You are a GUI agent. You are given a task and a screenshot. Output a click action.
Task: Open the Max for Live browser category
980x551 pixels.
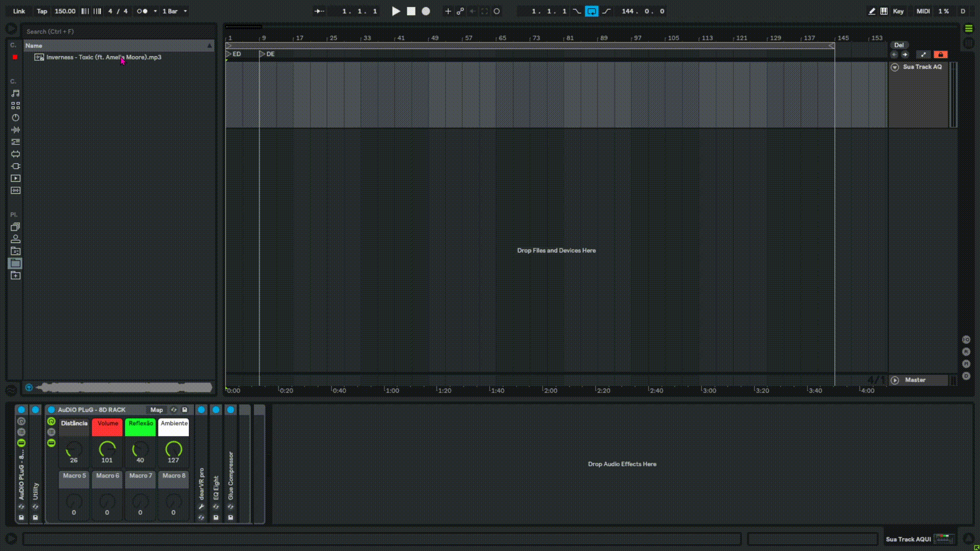[15, 154]
